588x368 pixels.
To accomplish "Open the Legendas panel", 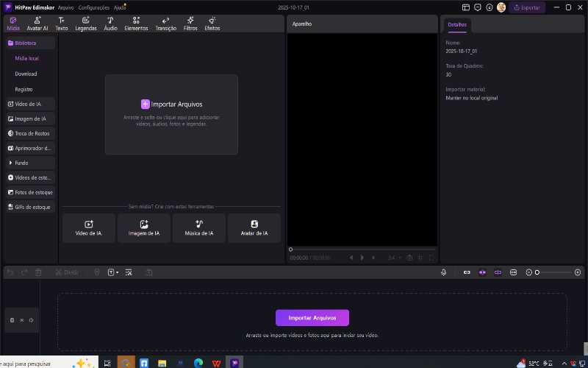I will tap(86, 24).
